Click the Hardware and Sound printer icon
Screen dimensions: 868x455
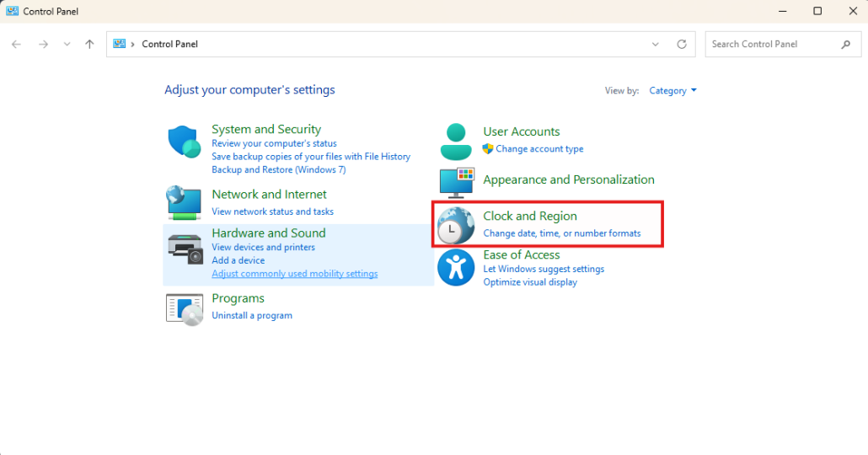tap(185, 248)
